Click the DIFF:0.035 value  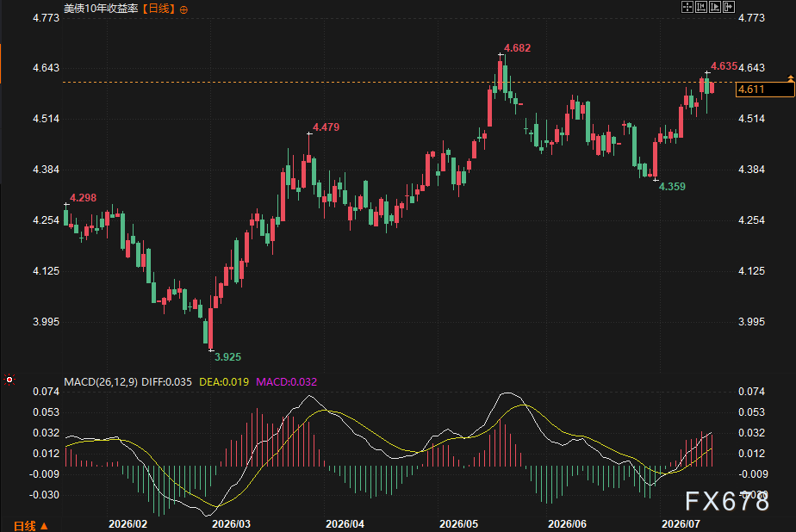[166, 382]
